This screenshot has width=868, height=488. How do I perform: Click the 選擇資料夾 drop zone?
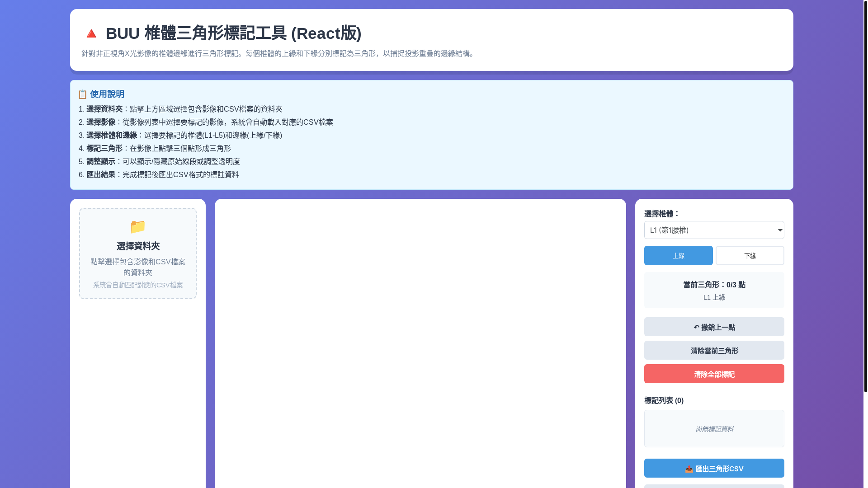[x=138, y=253]
